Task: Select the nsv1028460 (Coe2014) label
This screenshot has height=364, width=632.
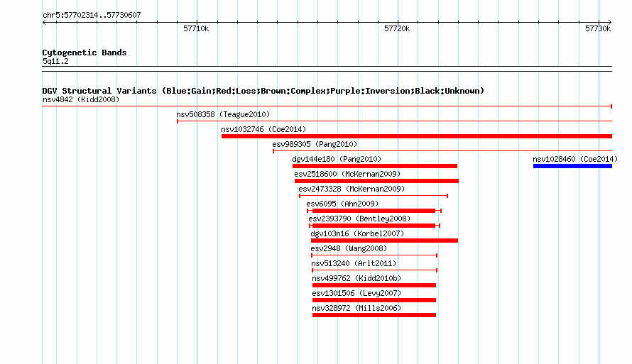Action: (x=575, y=159)
